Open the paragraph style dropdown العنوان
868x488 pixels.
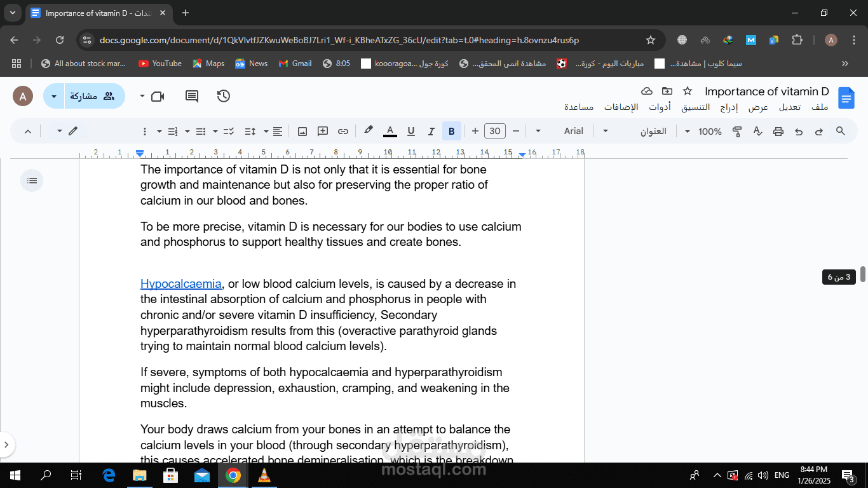click(637, 132)
